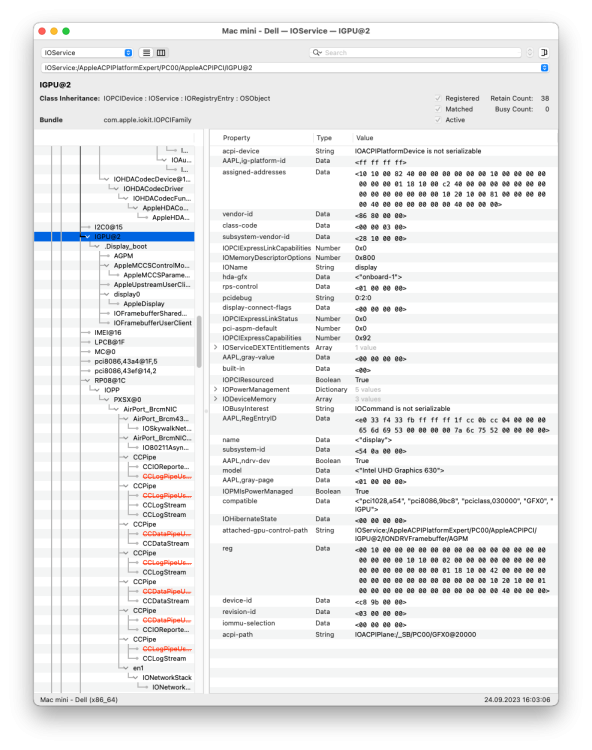Sort by the Property column header
This screenshot has height=750, width=592.
pos(236,138)
